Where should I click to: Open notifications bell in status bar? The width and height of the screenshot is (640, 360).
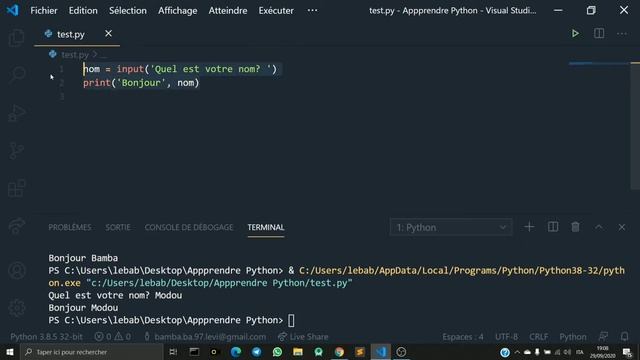[x=624, y=337]
